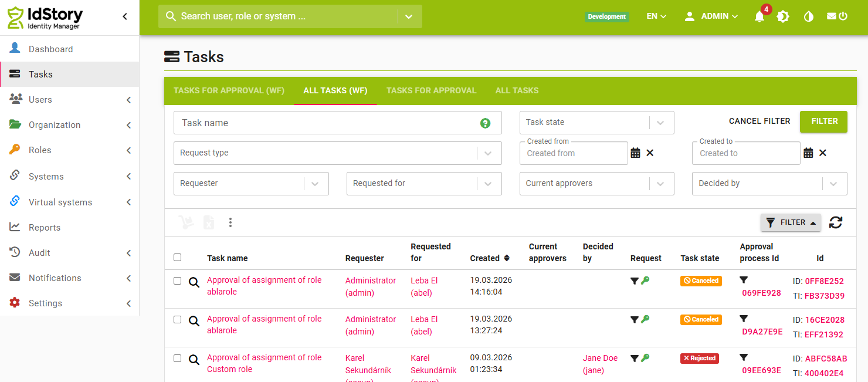Open the Reports sidebar item
The height and width of the screenshot is (382, 868).
[45, 228]
